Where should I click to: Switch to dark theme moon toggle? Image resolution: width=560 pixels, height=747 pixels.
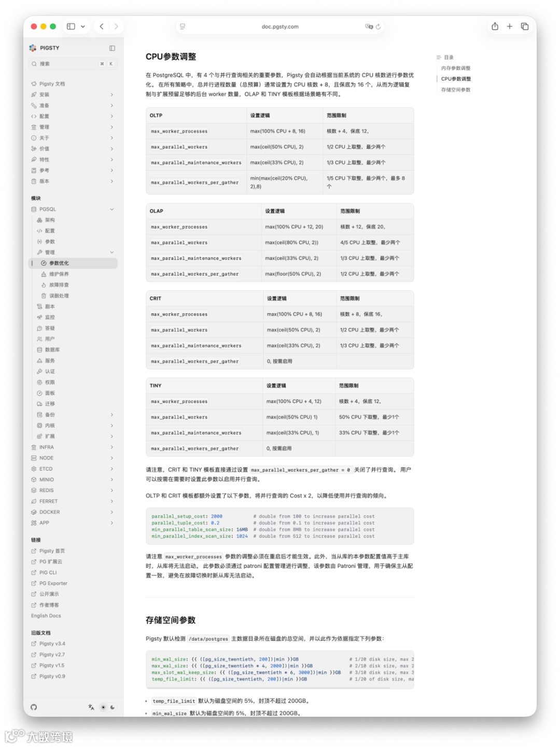pos(113,707)
